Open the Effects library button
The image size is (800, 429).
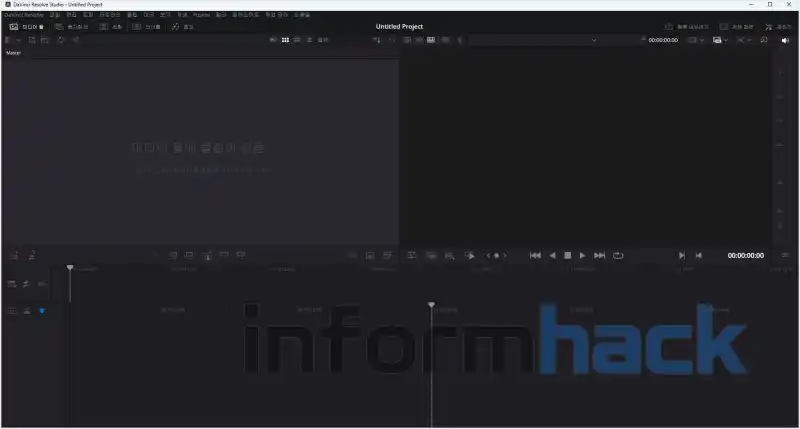[181, 27]
